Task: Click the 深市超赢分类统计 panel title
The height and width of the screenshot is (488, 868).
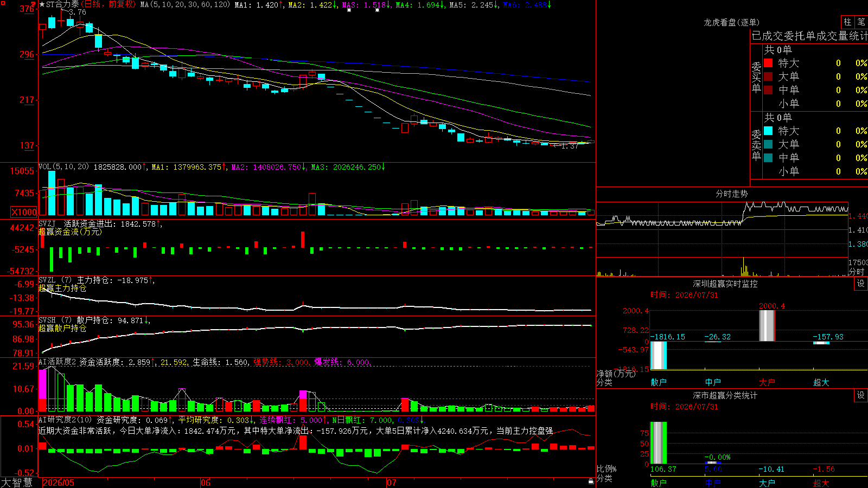Action: pyautogui.click(x=725, y=395)
